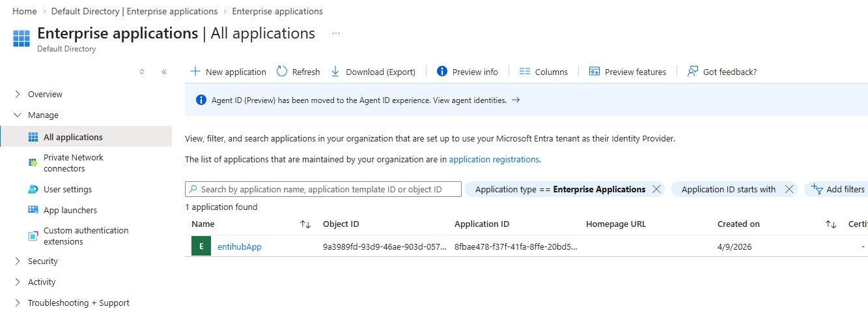This screenshot has width=868, height=326.
Task: Click New application button
Action: pos(228,72)
